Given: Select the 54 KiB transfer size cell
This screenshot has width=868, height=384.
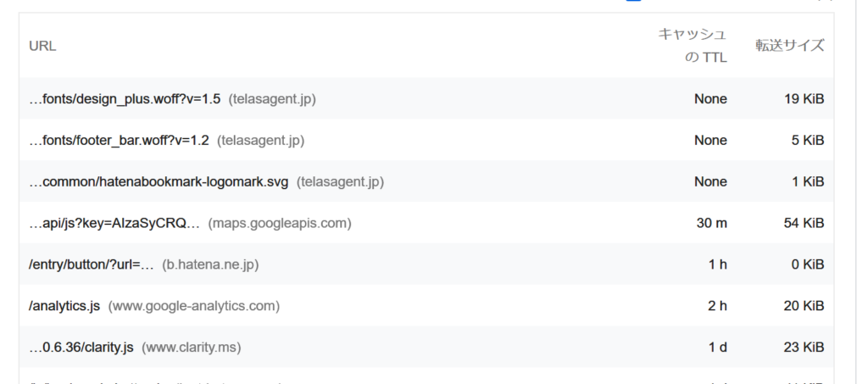Looking at the screenshot, I should [x=804, y=223].
